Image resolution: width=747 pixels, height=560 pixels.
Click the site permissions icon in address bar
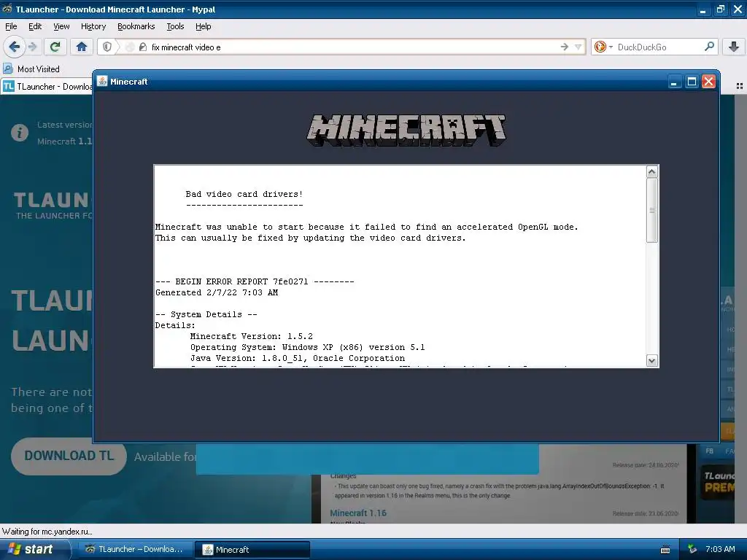pyautogui.click(x=142, y=47)
